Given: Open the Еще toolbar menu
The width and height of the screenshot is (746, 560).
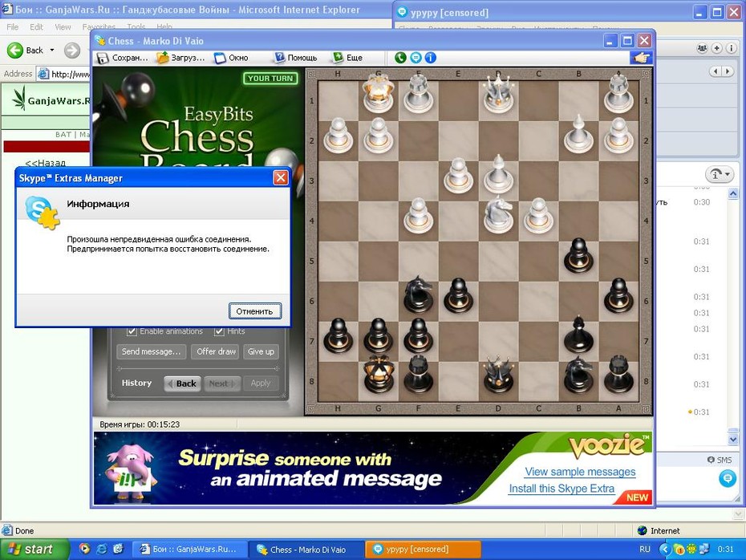Looking at the screenshot, I should (348, 58).
